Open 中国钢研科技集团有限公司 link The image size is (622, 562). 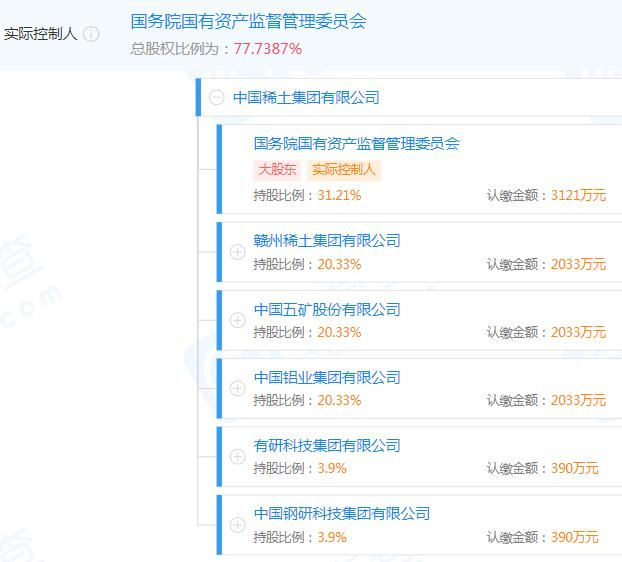342,514
